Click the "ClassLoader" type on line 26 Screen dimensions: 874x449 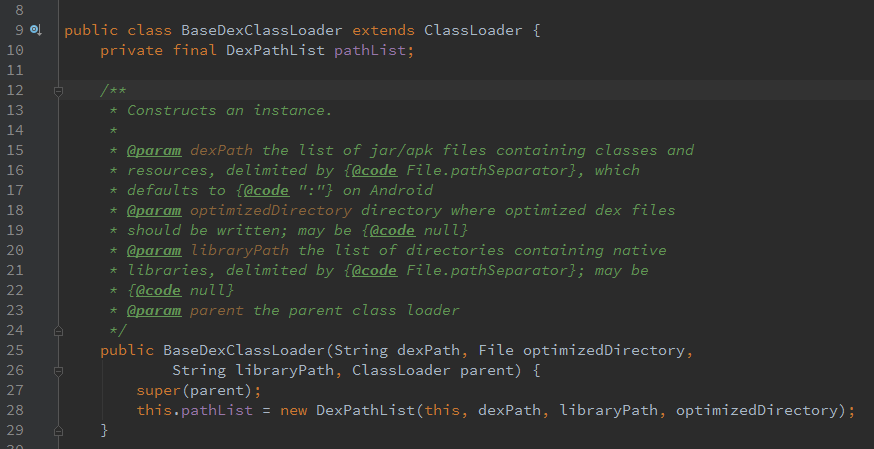(401, 371)
